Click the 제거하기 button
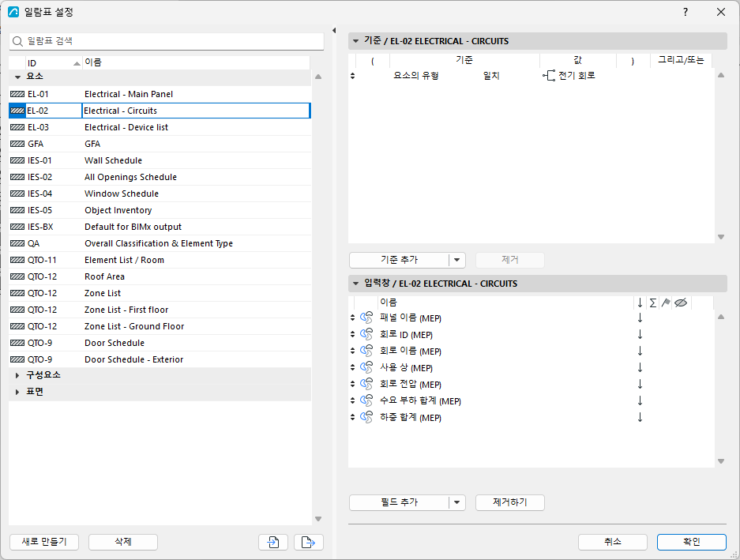740x560 pixels. 510,502
